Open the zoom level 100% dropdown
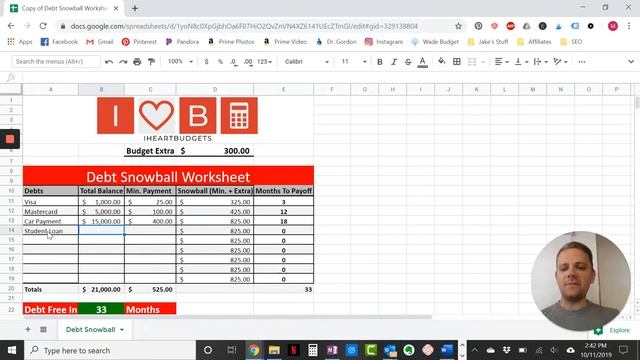 pyautogui.click(x=180, y=62)
